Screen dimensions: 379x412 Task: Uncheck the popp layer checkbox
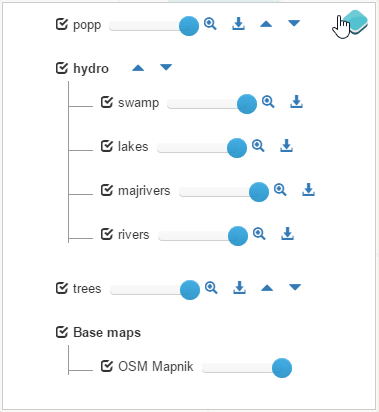pos(62,24)
